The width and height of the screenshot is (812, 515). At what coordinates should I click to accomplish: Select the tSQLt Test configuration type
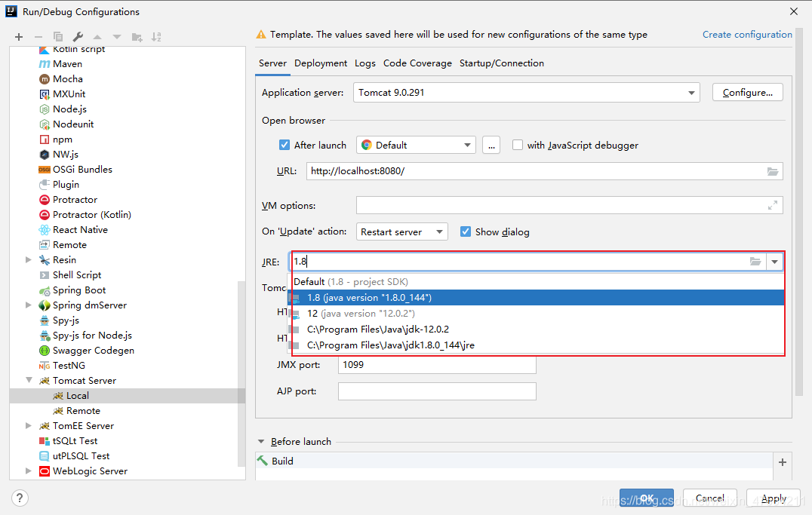point(75,440)
